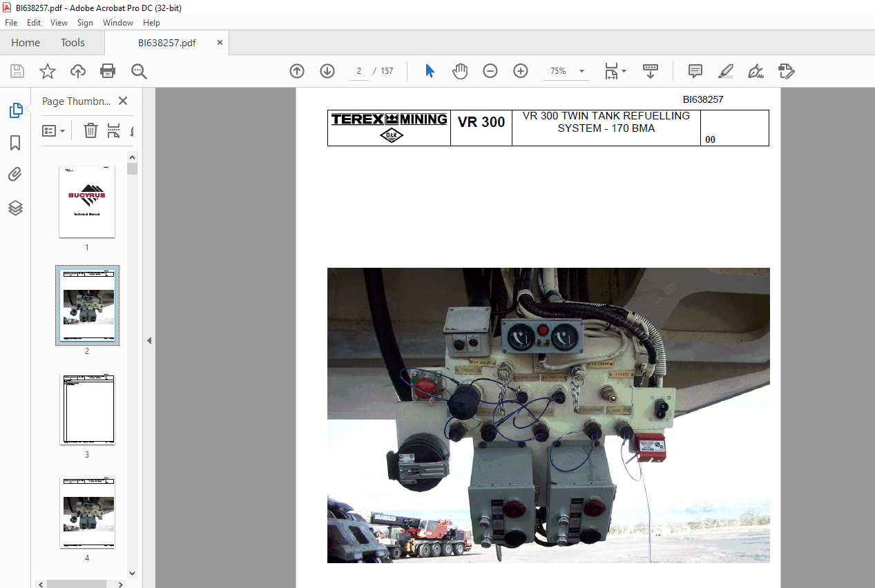The image size is (875, 588).
Task: Click the current page number field
Action: coord(359,71)
